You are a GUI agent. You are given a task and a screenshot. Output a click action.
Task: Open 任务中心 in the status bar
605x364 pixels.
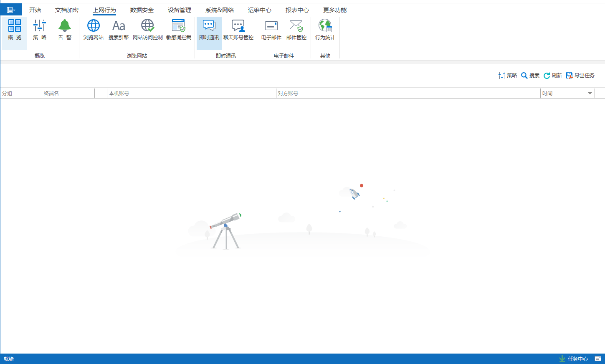click(x=578, y=359)
